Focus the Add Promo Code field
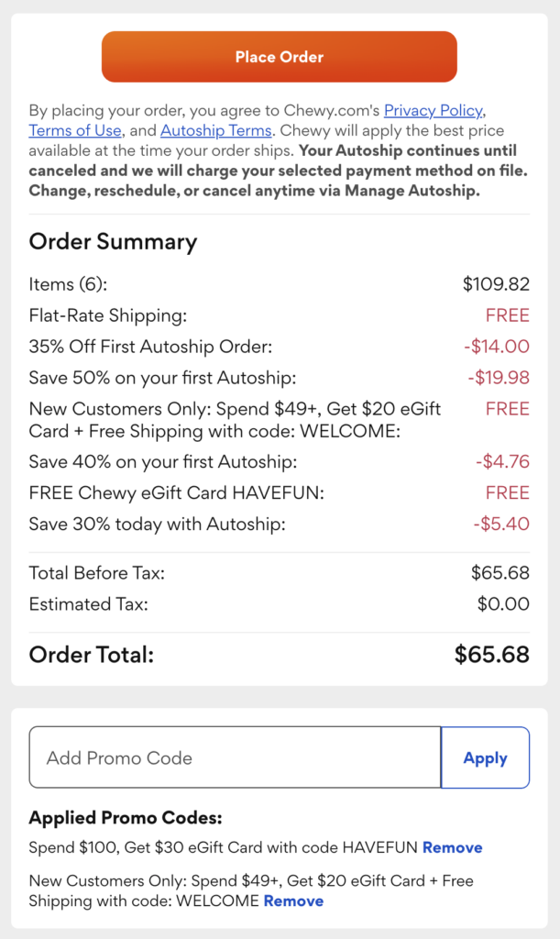 [235, 757]
